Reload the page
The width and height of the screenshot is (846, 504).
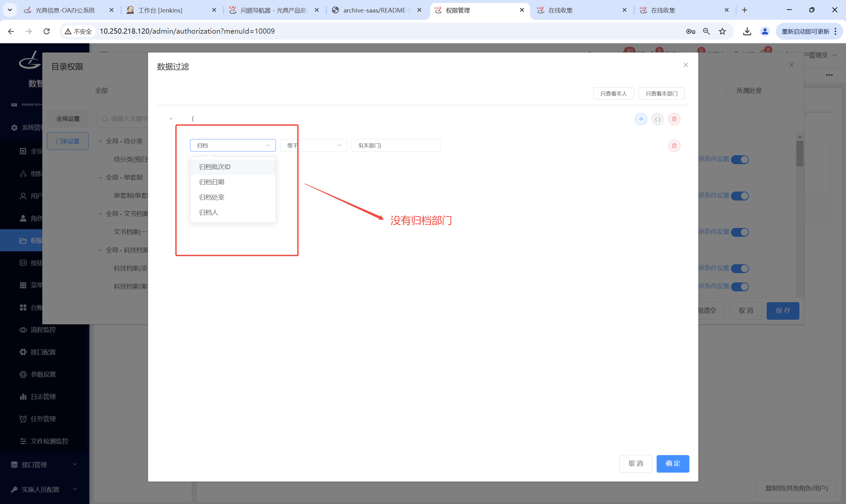pyautogui.click(x=47, y=31)
